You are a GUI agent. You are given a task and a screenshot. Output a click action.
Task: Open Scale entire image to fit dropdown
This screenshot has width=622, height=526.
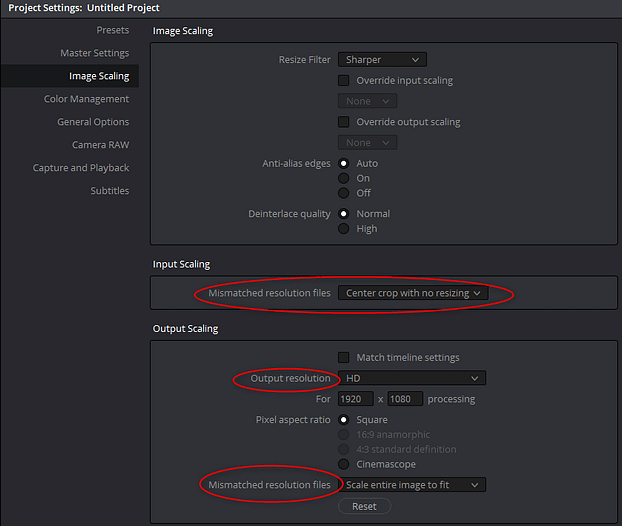(412, 485)
